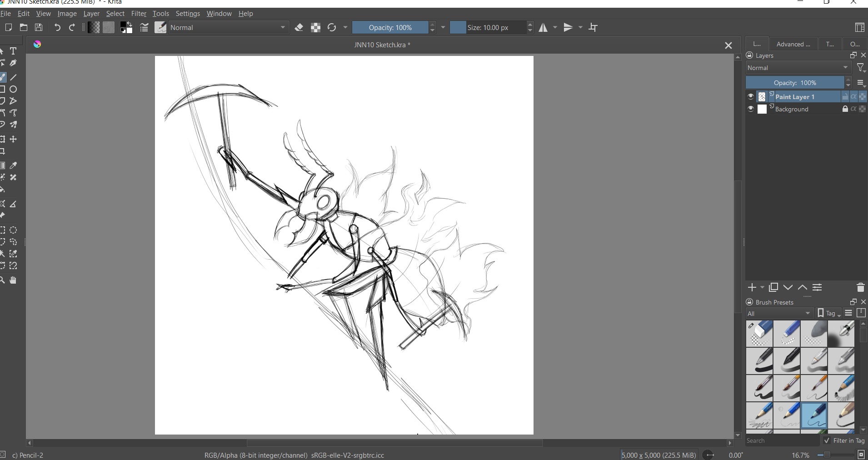Save the document with floppy icon
Viewport: 868px width, 460px height.
pos(39,28)
